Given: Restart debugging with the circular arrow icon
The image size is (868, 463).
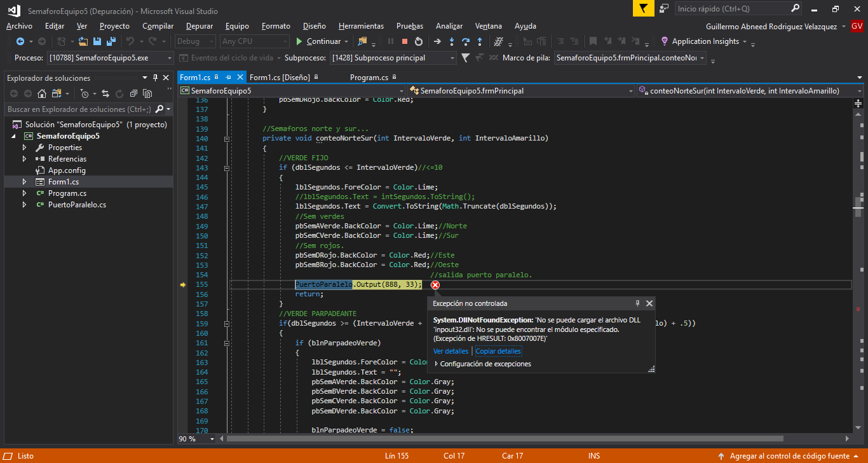Looking at the screenshot, I should coord(419,41).
